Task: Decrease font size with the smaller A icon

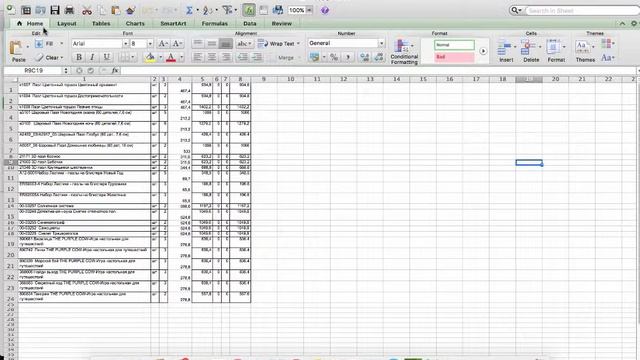Action: [x=177, y=44]
